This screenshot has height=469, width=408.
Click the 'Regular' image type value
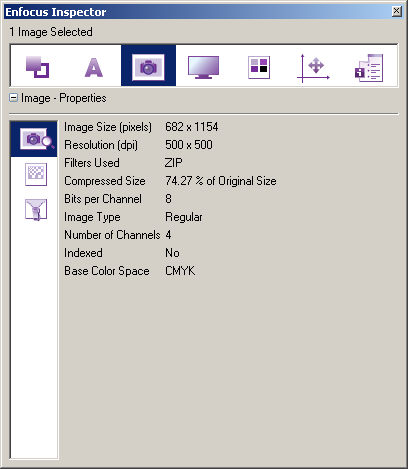point(184,217)
